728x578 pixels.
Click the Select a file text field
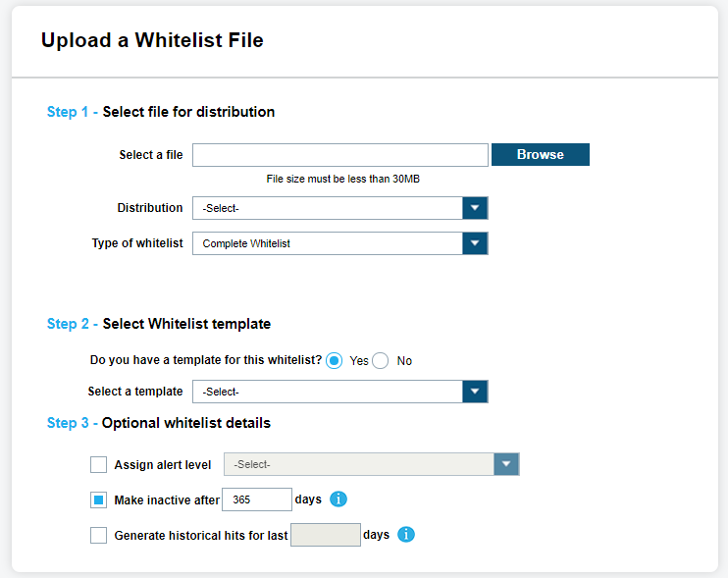point(339,155)
